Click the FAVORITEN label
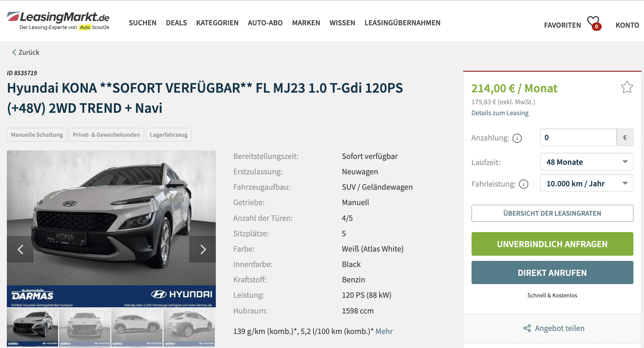This screenshot has width=644, height=348. [562, 25]
